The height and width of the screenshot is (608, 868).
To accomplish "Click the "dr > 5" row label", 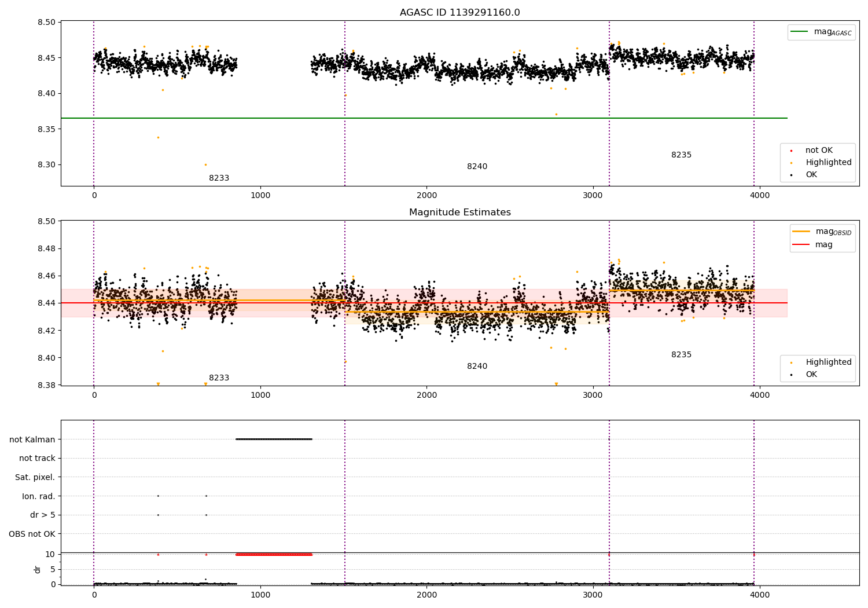I will pos(43,515).
